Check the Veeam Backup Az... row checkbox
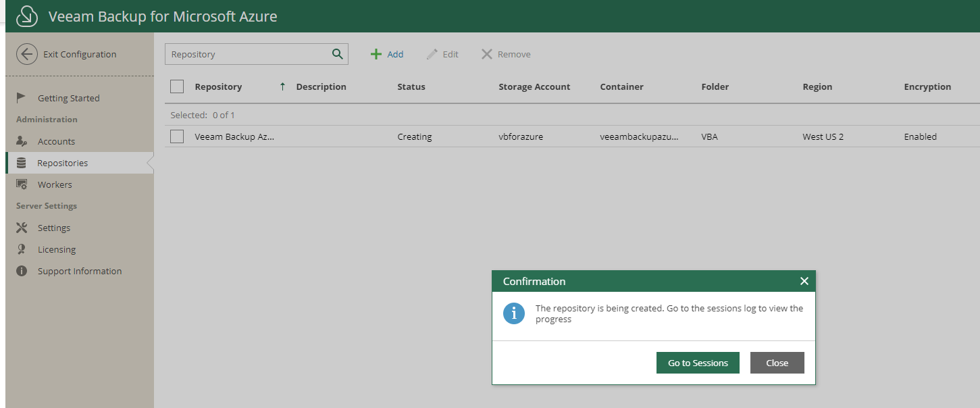Viewport: 980px width, 408px height. (177, 136)
